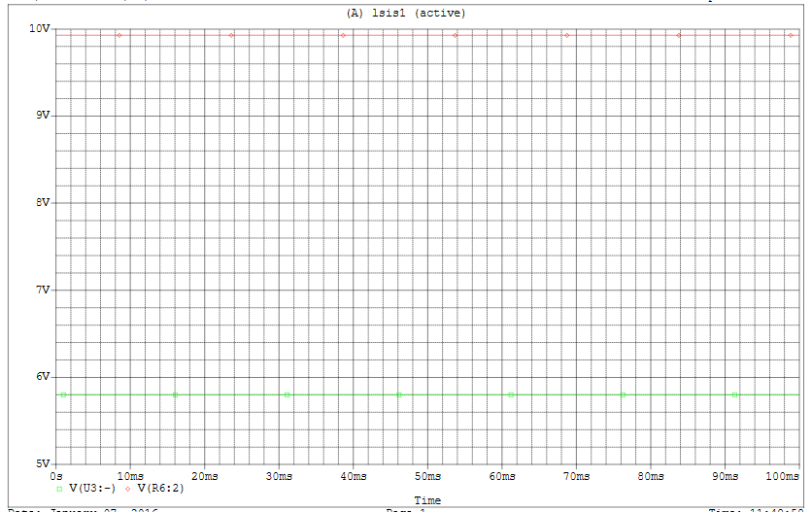Click the 0s label on the time axis
Viewport: 812px width, 512px height.
[x=56, y=477]
